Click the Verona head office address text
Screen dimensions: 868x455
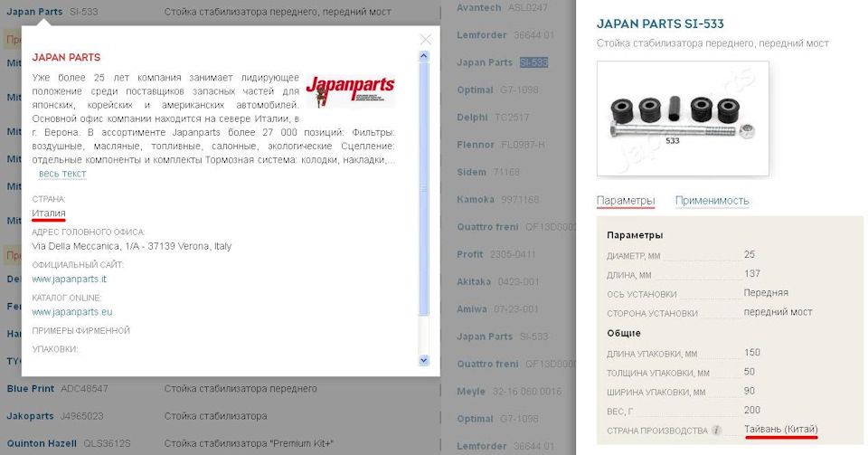(132, 246)
